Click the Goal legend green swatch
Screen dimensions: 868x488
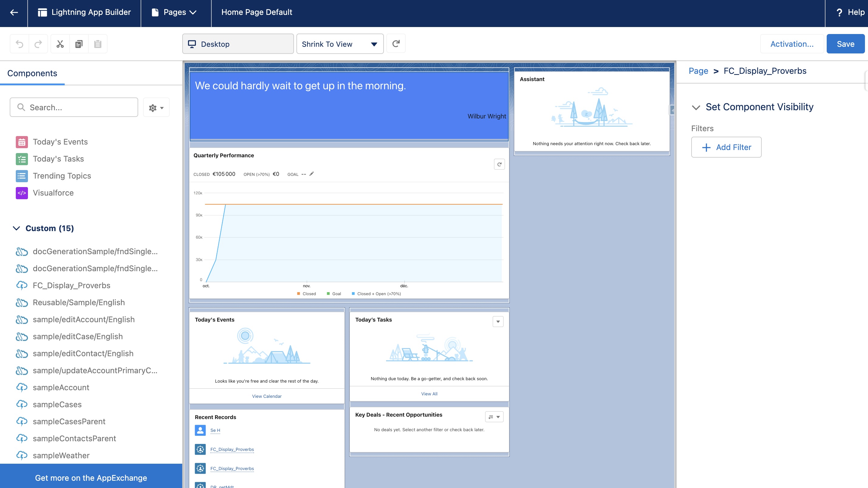pos(328,294)
